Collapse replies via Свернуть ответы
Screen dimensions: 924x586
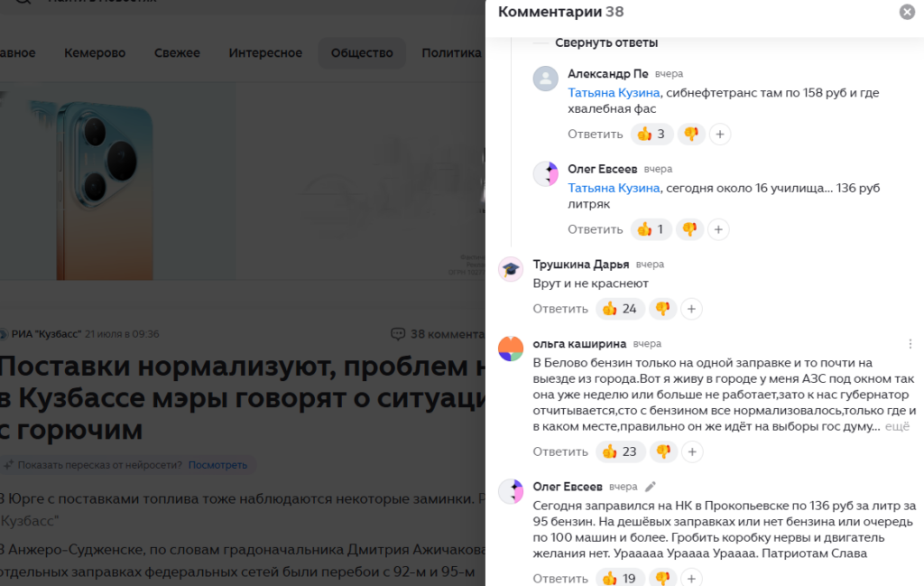pyautogui.click(x=606, y=42)
